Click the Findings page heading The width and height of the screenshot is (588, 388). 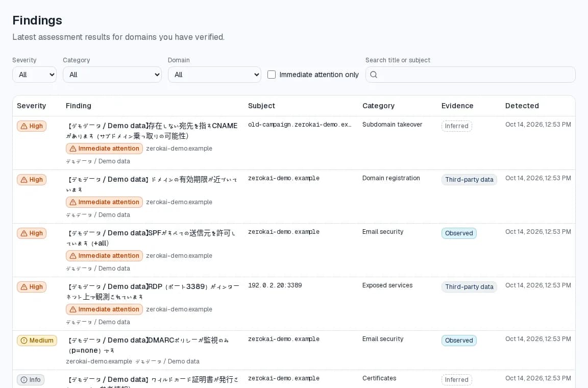pyautogui.click(x=37, y=20)
